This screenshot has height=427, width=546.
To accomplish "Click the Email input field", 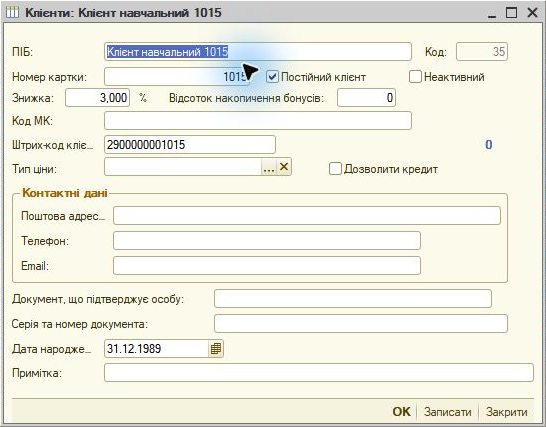I will pos(267,266).
